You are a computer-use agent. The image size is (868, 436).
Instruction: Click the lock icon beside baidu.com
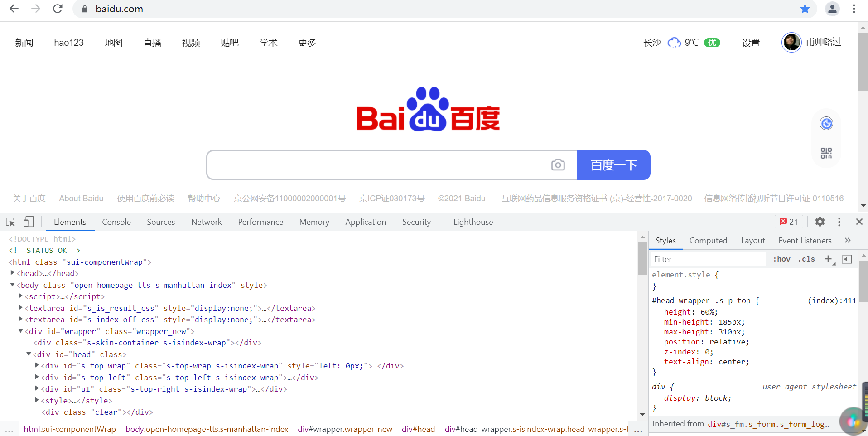[85, 9]
